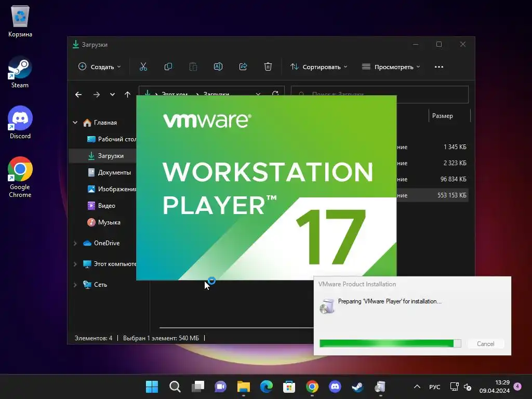Viewport: 532px width, 399px height.
Task: Select Рабочий стол in the sidebar
Action: tap(111, 139)
